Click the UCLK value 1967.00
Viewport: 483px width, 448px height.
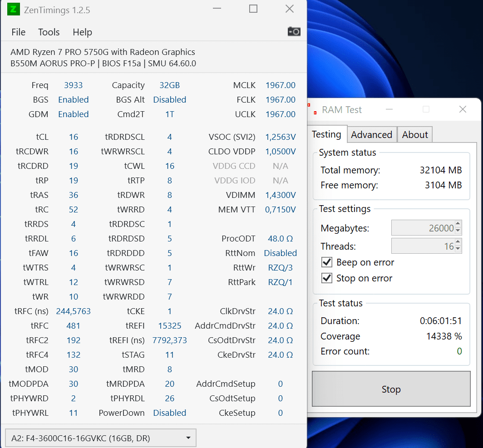[281, 114]
